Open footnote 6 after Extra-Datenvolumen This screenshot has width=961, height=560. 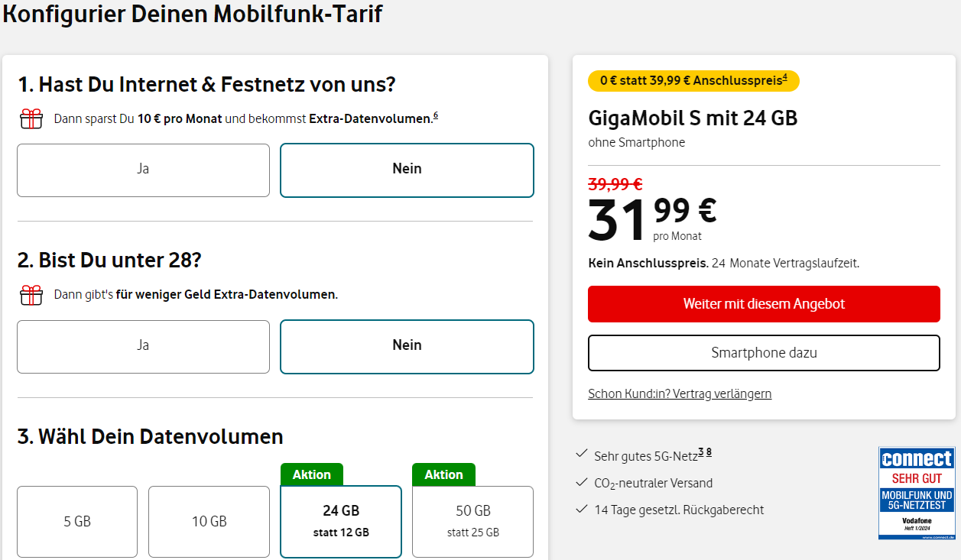(x=436, y=115)
